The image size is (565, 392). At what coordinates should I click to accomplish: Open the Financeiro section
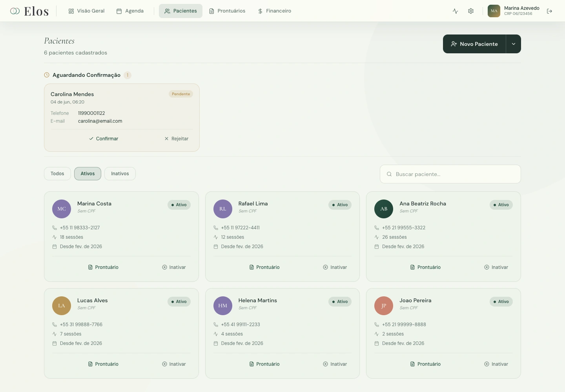pyautogui.click(x=274, y=11)
